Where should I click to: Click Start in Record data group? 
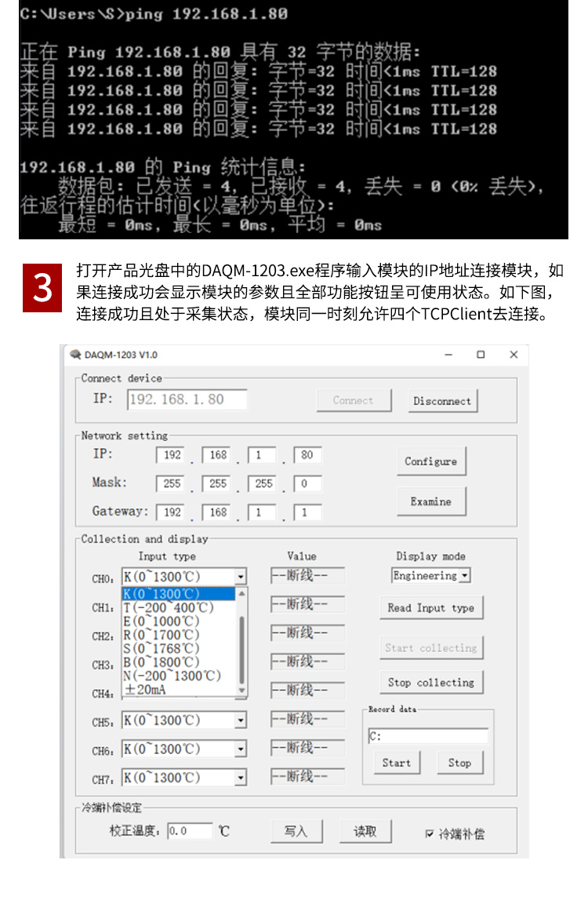tap(397, 762)
